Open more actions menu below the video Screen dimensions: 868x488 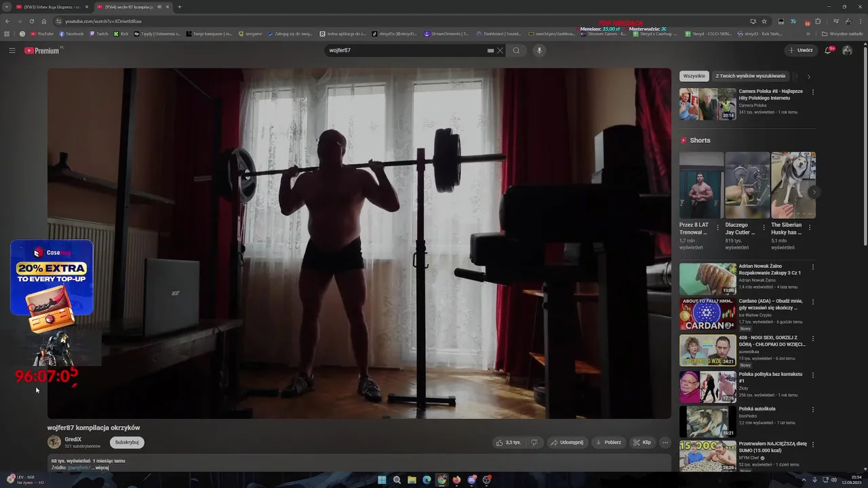665,443
